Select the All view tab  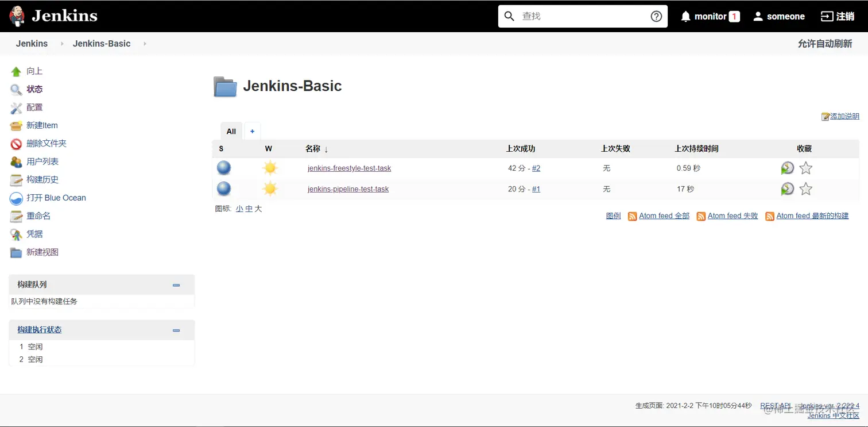coord(231,131)
